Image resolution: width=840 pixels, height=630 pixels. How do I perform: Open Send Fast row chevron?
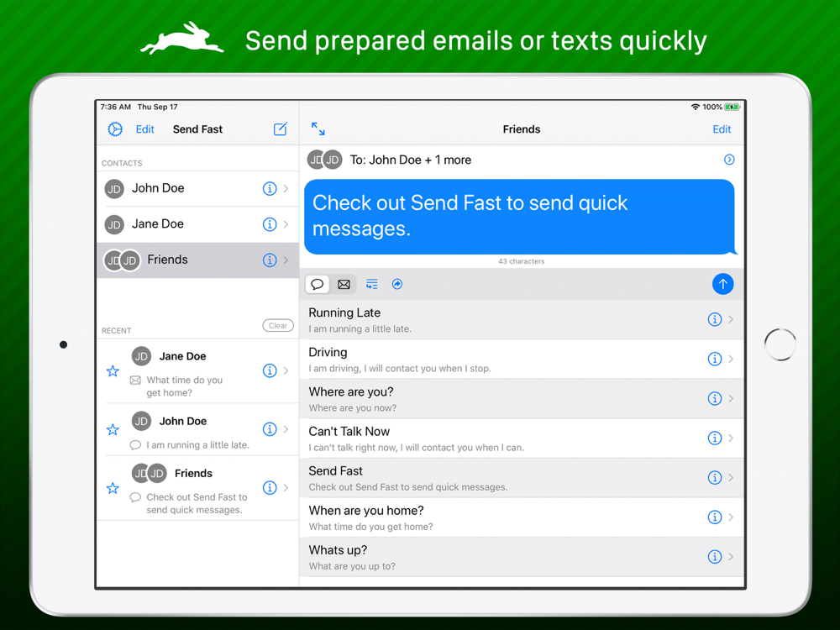pos(732,477)
